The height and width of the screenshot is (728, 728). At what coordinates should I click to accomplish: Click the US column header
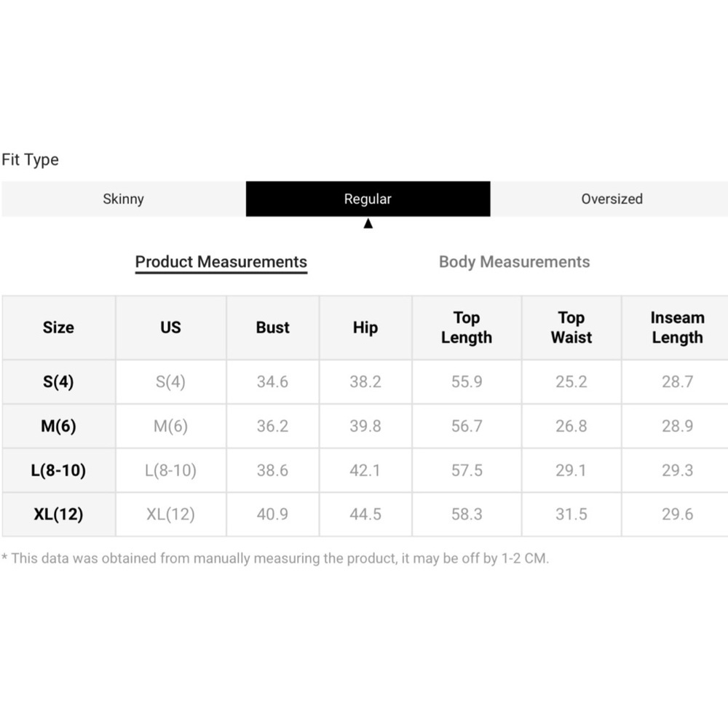click(x=170, y=328)
